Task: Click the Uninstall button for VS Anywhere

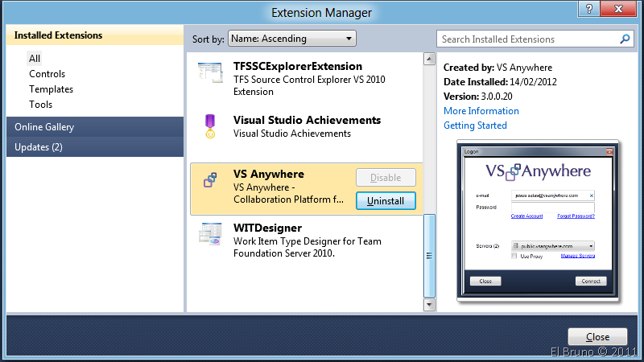Action: (x=386, y=200)
